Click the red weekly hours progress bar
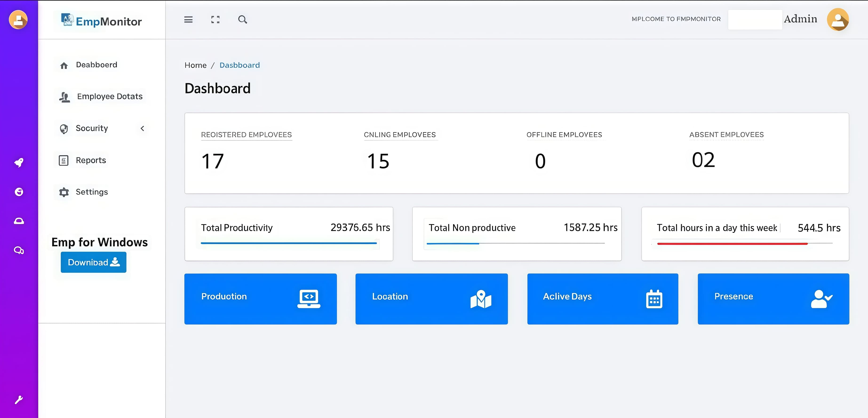This screenshot has height=418, width=868. click(745, 243)
